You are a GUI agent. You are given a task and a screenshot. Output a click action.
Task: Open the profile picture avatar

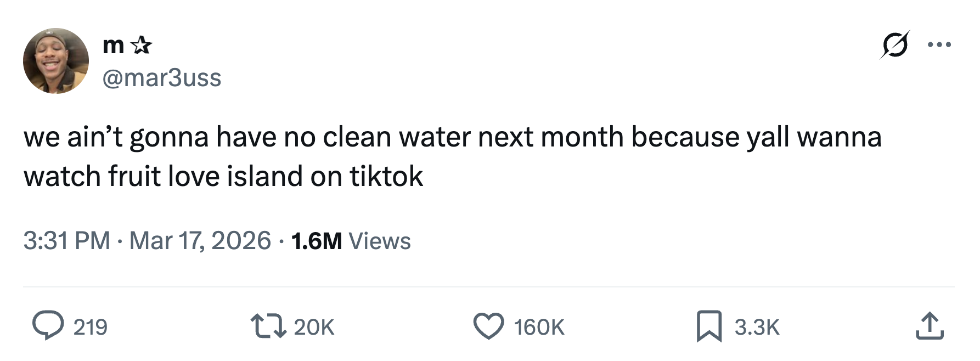pos(56,61)
